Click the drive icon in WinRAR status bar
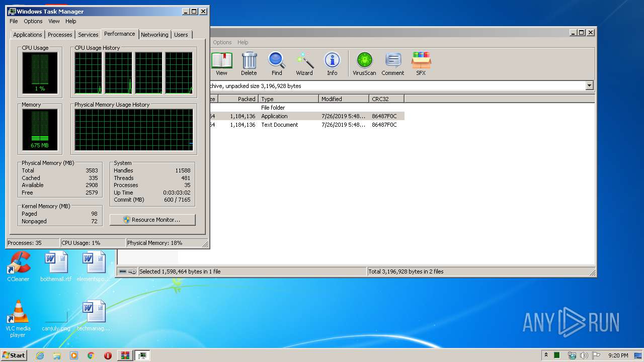The height and width of the screenshot is (362, 644). tap(123, 271)
